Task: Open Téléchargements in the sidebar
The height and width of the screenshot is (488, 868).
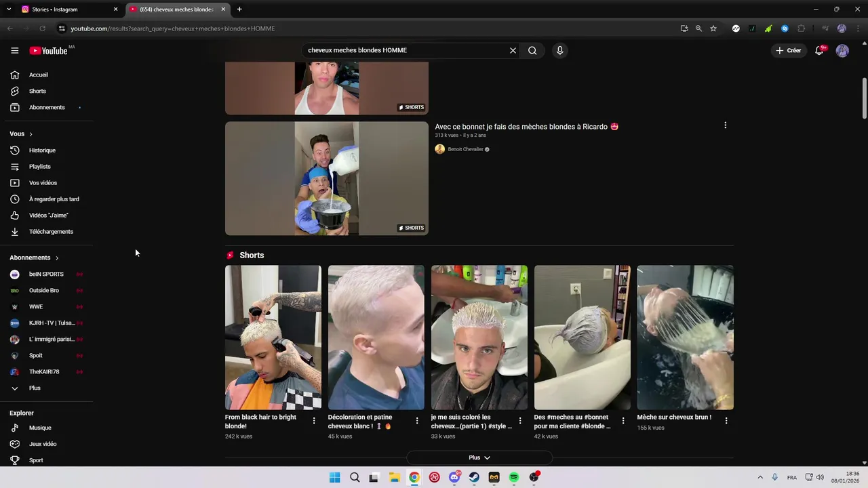Action: point(46,231)
